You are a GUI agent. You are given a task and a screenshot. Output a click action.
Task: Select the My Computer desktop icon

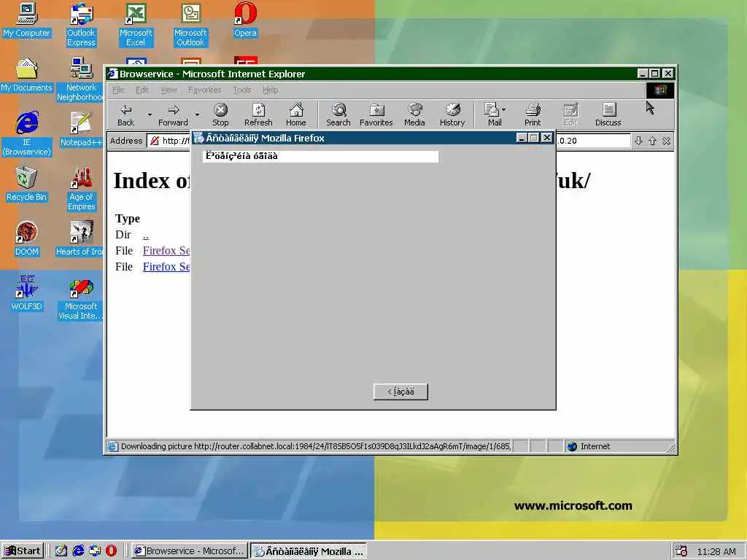pyautogui.click(x=27, y=21)
